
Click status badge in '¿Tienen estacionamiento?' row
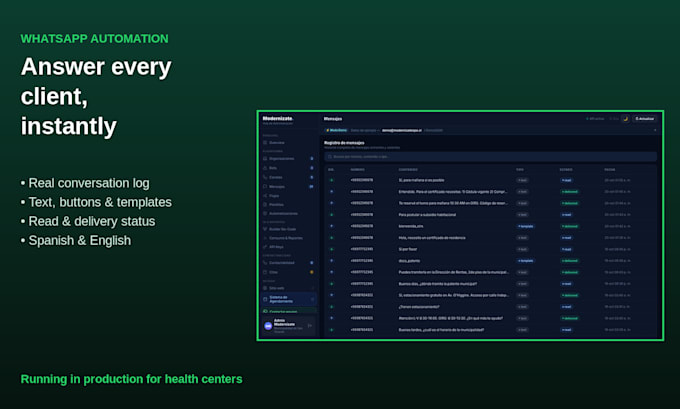coord(566,307)
